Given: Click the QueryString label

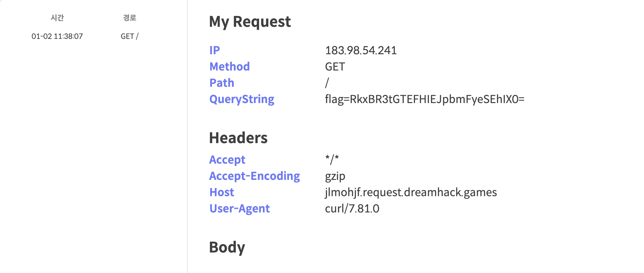Looking at the screenshot, I should [x=242, y=99].
